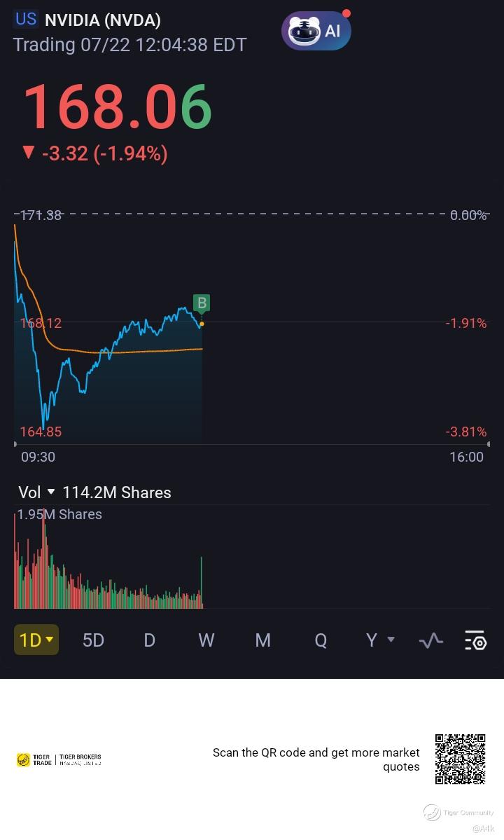The height and width of the screenshot is (840, 504).
Task: Tap the tallest red volume bar
Action: (x=43, y=560)
